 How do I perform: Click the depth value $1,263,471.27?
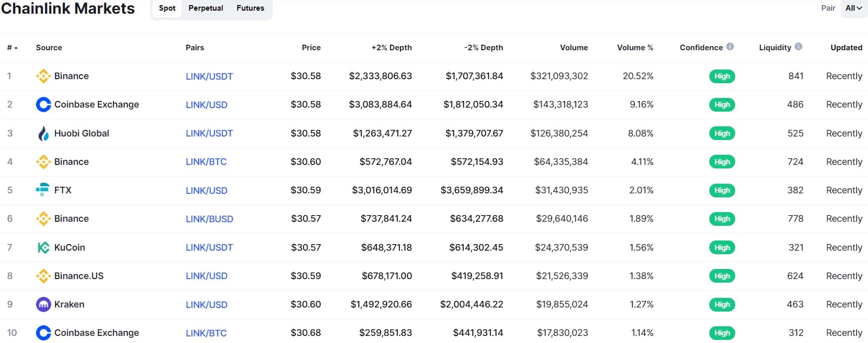click(383, 133)
